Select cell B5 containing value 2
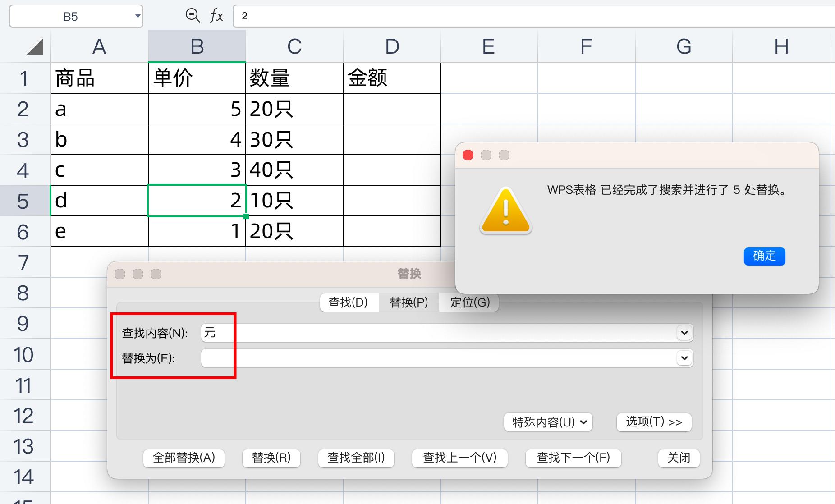The height and width of the screenshot is (504, 835). pos(196,201)
